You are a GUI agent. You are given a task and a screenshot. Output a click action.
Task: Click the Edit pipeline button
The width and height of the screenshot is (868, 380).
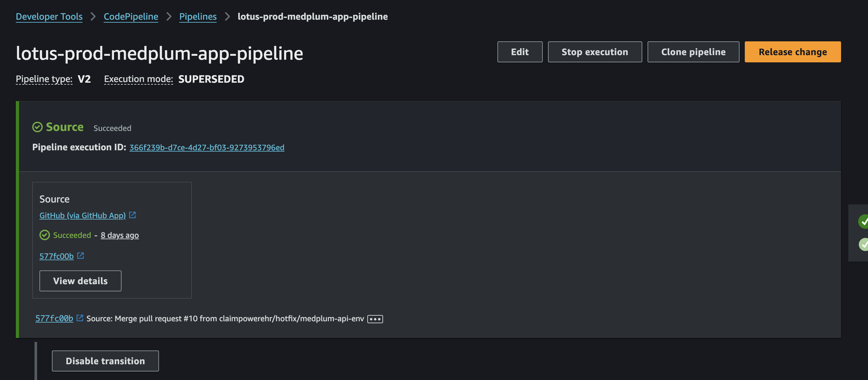pos(520,52)
